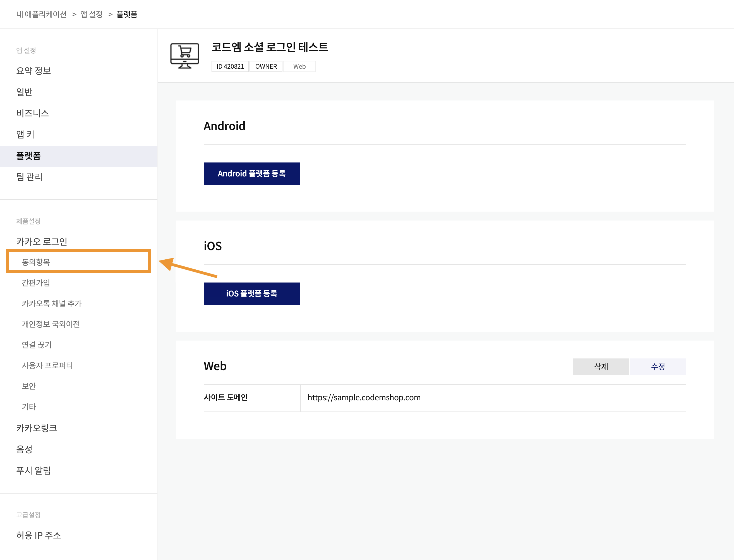Click iOS 플랫폼 등록 button
Image resolution: width=734 pixels, height=560 pixels.
(251, 294)
